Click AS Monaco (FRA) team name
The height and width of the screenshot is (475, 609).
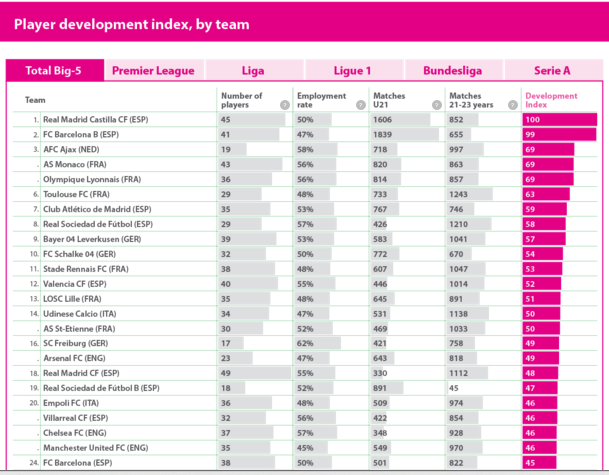click(75, 165)
